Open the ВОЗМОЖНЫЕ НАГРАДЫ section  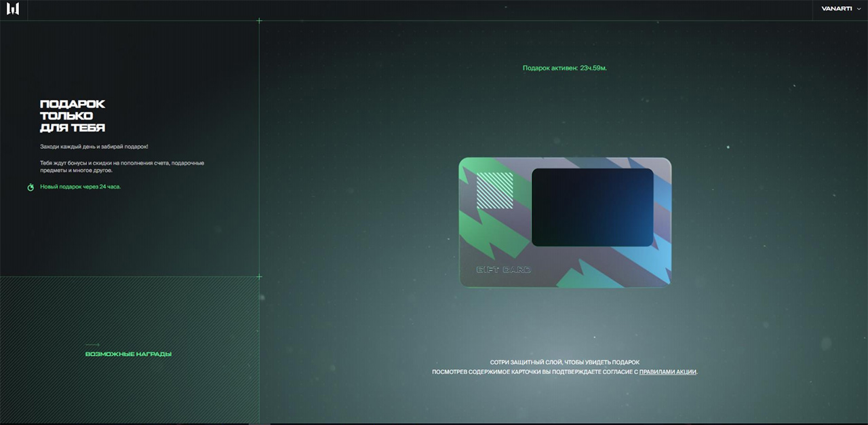[128, 354]
